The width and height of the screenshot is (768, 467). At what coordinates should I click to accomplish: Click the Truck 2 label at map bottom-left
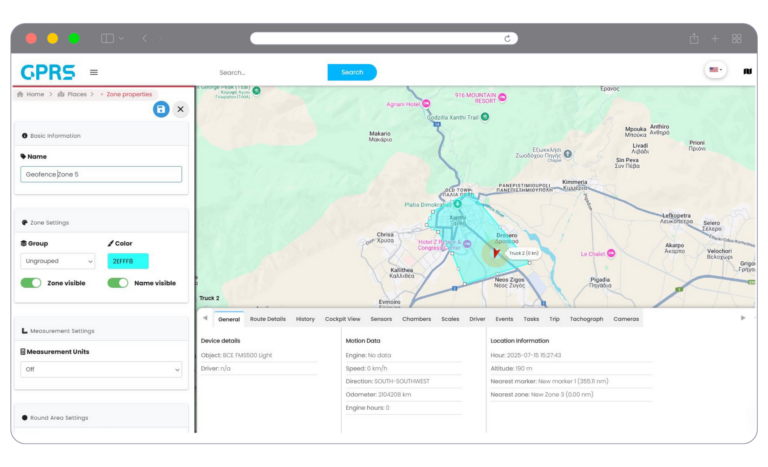coord(209,298)
